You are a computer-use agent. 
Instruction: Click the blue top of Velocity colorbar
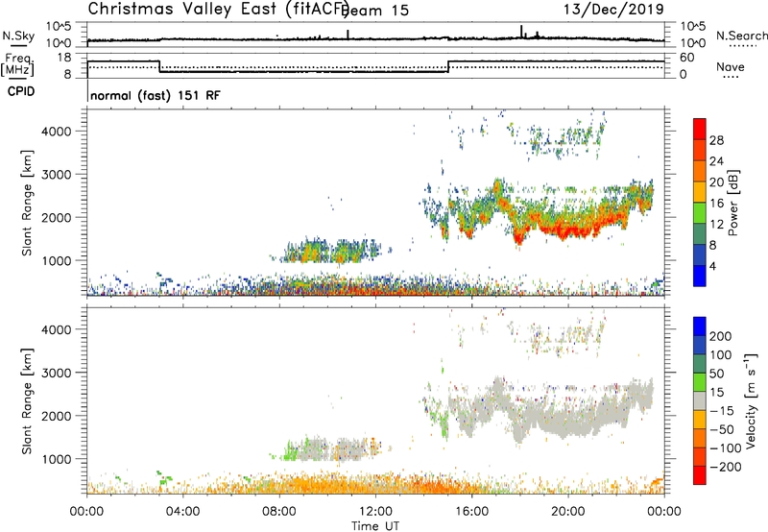tap(700, 326)
